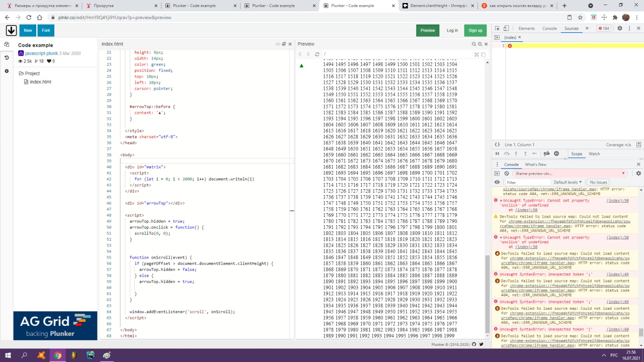Open console settings gear
The image size is (644, 362).
(638, 173)
